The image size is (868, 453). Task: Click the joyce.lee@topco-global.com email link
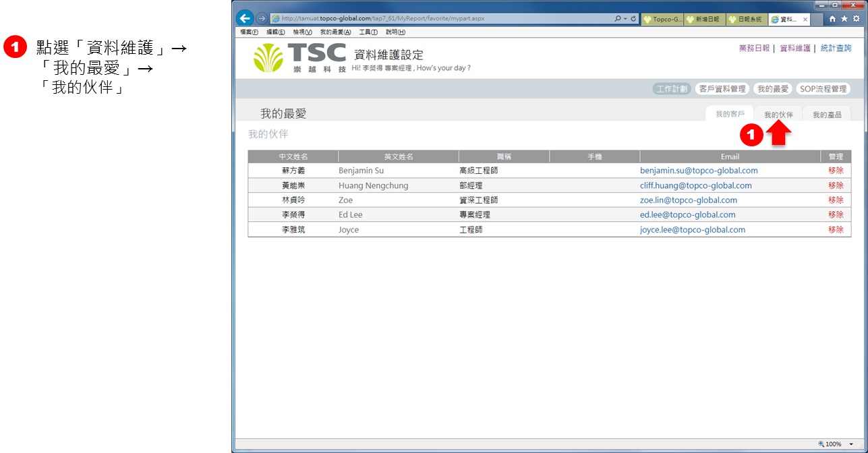point(693,230)
